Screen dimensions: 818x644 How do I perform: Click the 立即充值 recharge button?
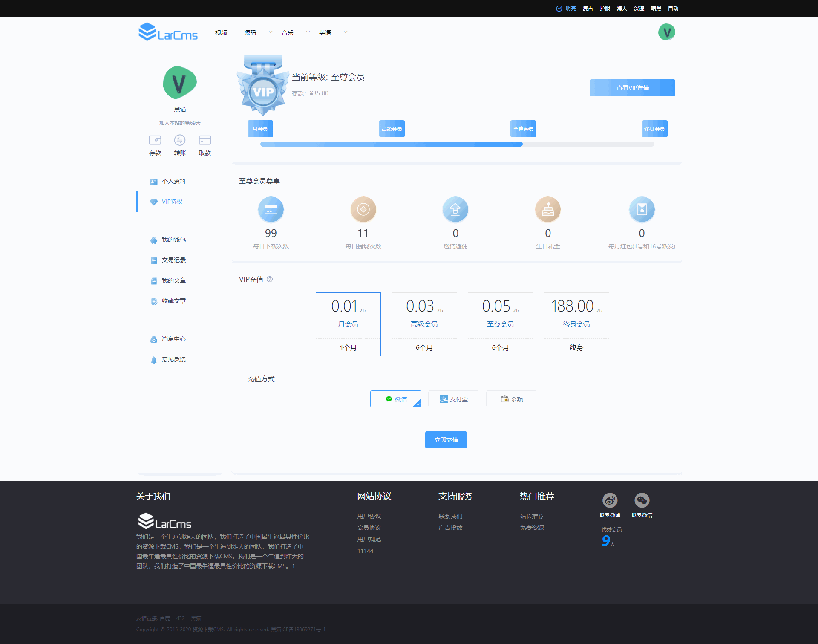(x=446, y=440)
